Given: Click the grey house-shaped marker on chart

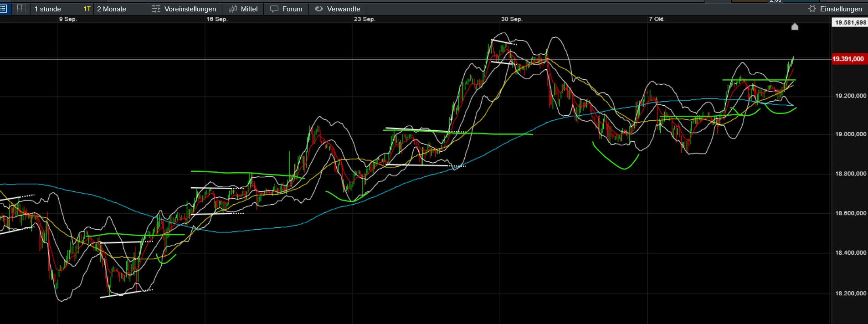Looking at the screenshot, I should [x=795, y=26].
